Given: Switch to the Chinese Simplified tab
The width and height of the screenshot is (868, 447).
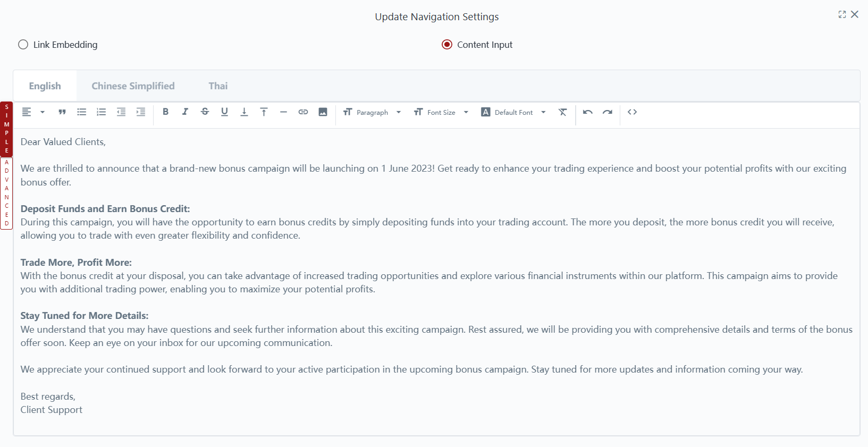Looking at the screenshot, I should coord(133,86).
